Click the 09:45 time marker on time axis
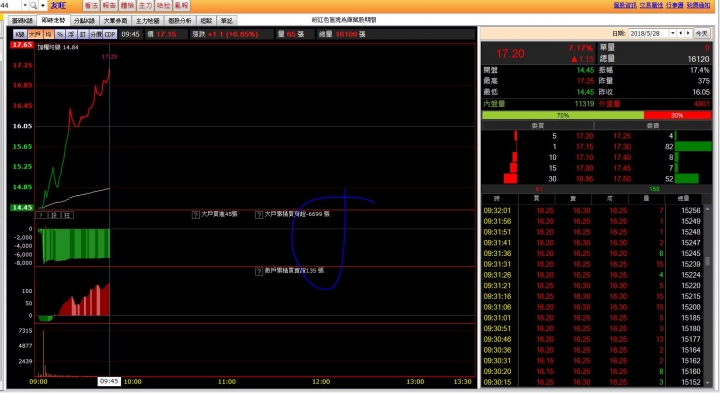Screen dimensions: 720x393 point(109,382)
